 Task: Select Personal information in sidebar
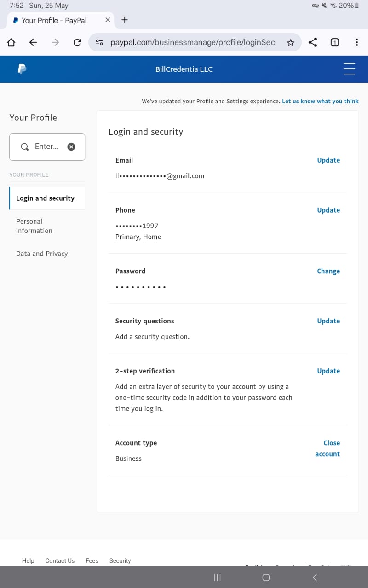34,226
